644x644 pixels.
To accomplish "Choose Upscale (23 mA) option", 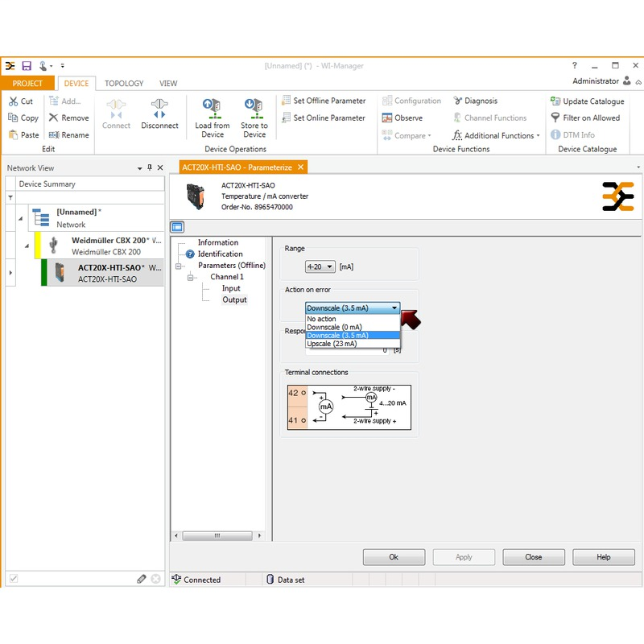I will coord(353,344).
